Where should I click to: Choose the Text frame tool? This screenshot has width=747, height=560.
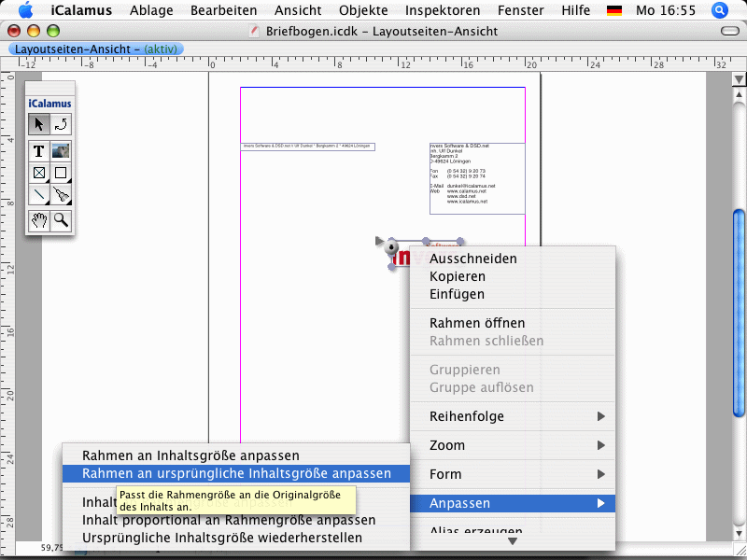[38, 150]
